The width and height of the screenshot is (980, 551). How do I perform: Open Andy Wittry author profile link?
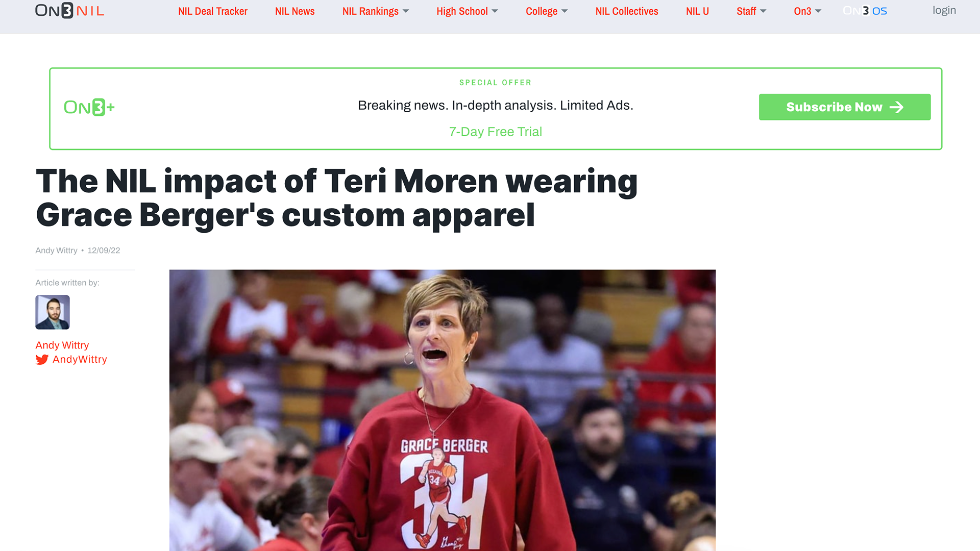62,345
